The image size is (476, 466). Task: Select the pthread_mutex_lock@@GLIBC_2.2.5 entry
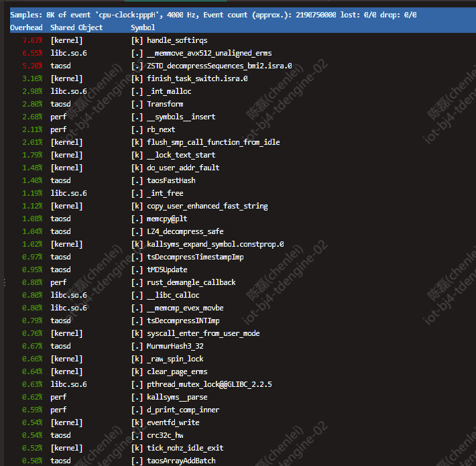[209, 384]
